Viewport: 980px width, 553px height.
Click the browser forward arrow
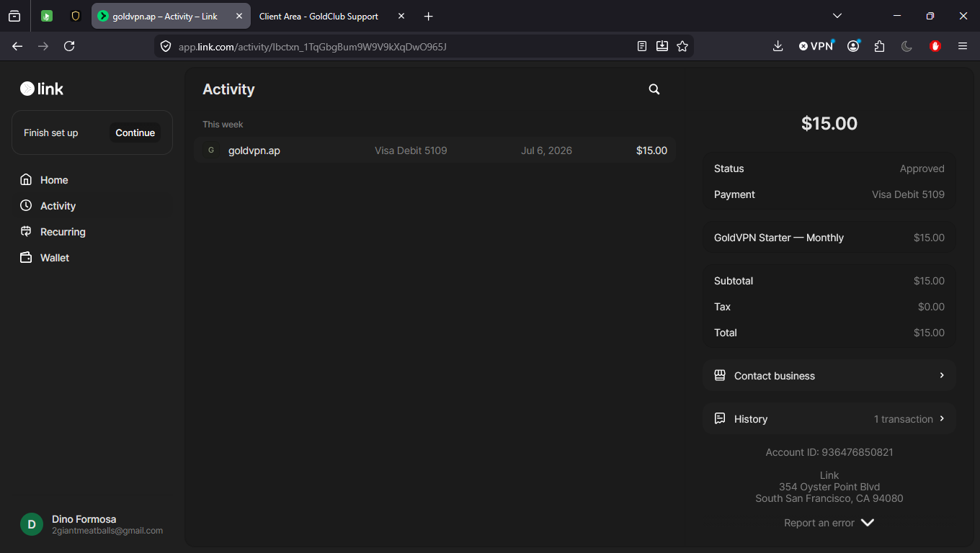pos(43,46)
